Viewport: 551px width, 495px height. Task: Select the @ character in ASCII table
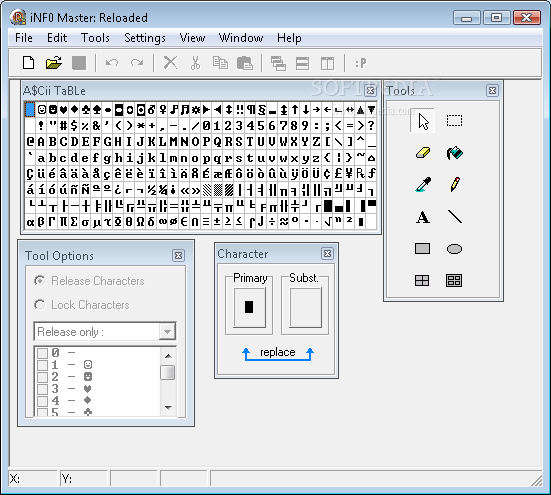click(x=30, y=142)
